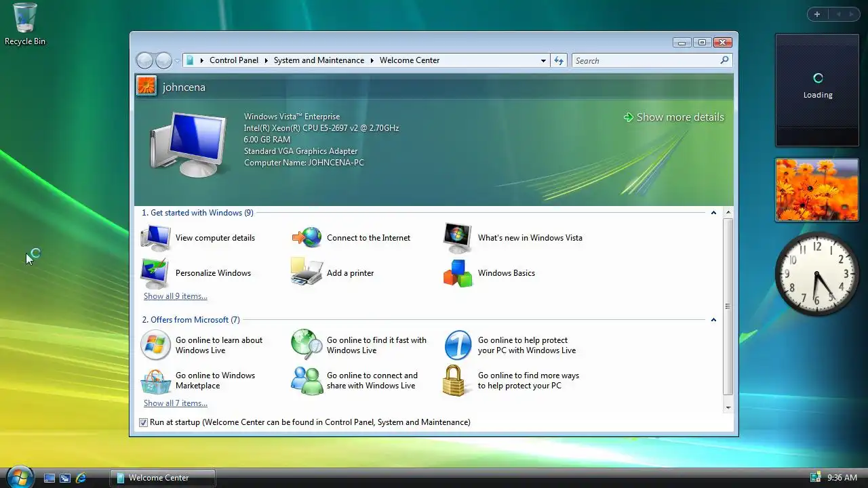Click the 'Add a printer' text
Screen dimensions: 868x488
click(350, 273)
